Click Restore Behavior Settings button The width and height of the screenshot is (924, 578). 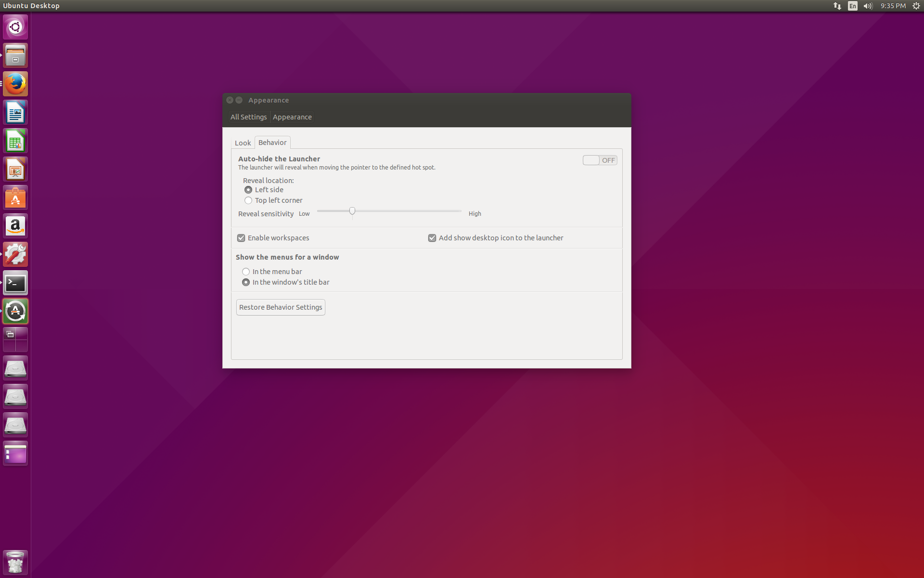281,307
